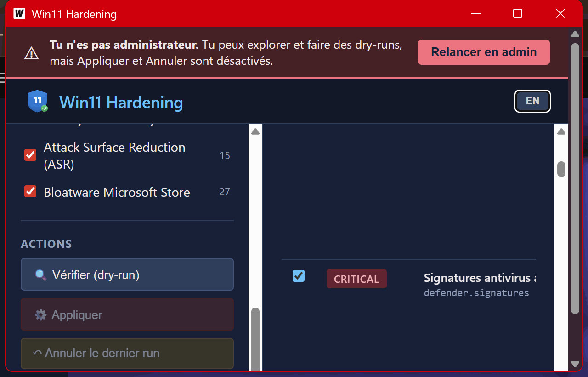Click the outer window scrollbar up arrow
588x377 pixels.
[575, 34]
